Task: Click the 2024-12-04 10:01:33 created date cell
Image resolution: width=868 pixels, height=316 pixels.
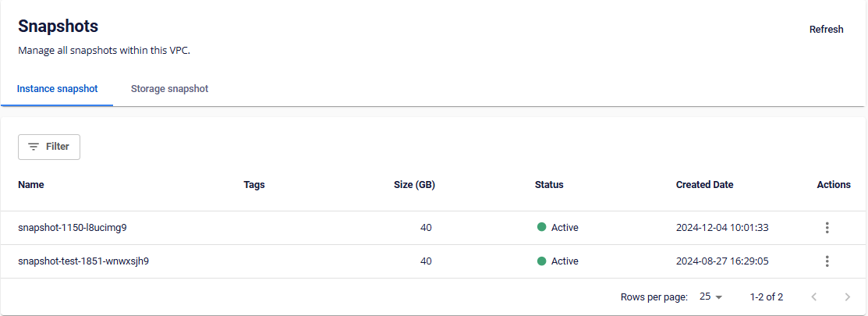Action: point(722,228)
